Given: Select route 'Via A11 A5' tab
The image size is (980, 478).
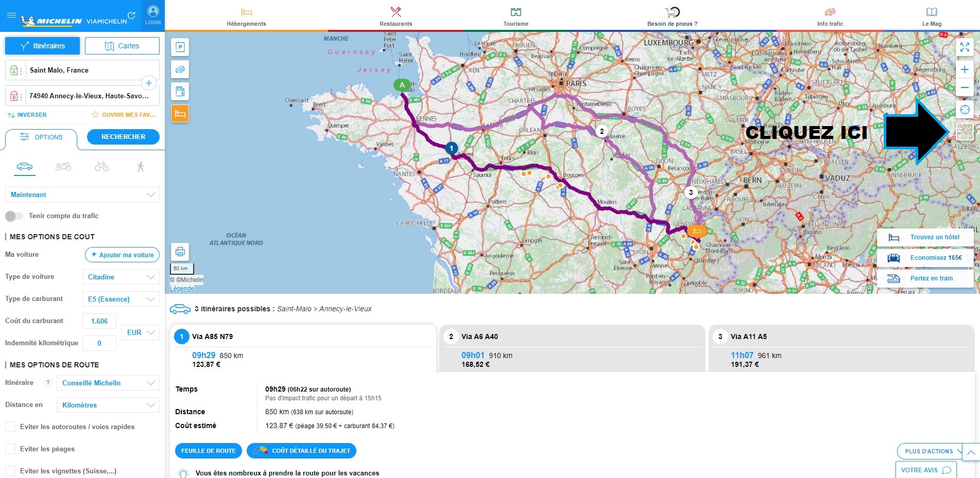Looking at the screenshot, I should point(842,348).
